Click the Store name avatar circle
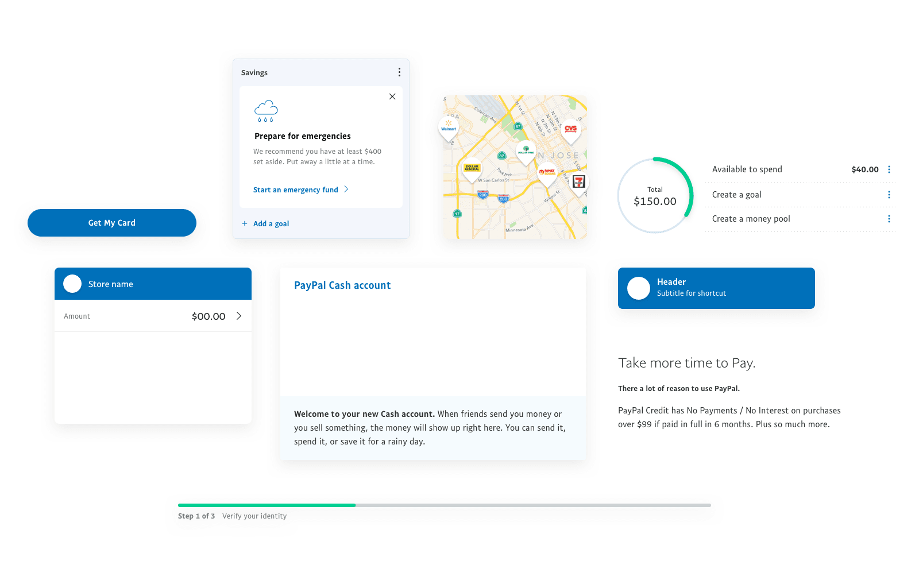The width and height of the screenshot is (919, 588). coord(72,283)
